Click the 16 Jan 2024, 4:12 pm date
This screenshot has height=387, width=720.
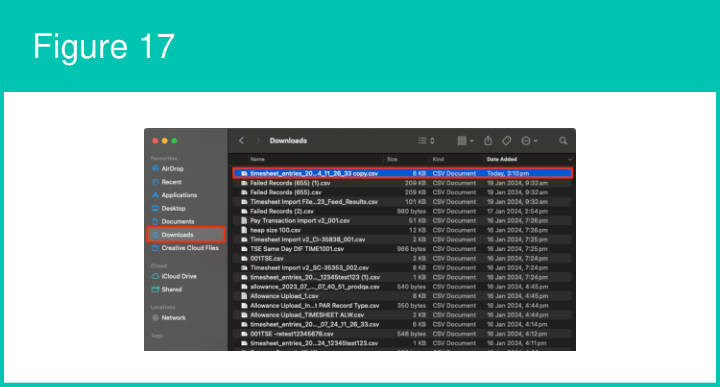coord(517,334)
